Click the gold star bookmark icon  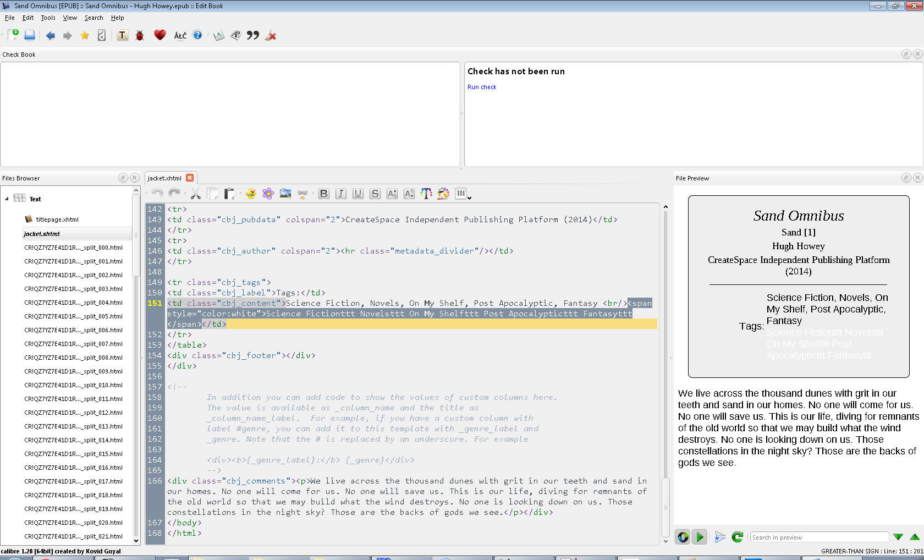85,36
